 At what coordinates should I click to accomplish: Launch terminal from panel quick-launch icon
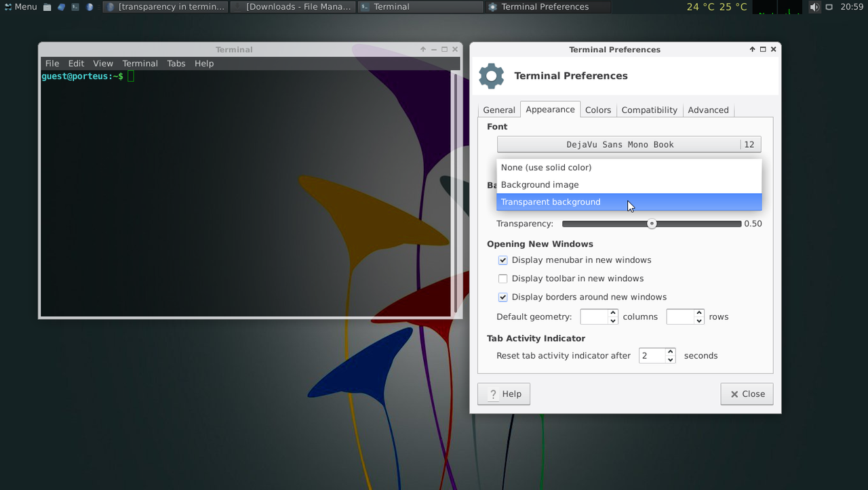pyautogui.click(x=75, y=7)
